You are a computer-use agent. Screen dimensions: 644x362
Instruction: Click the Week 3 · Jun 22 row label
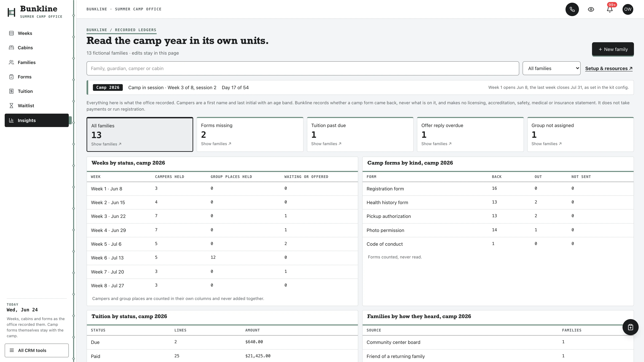108,216
